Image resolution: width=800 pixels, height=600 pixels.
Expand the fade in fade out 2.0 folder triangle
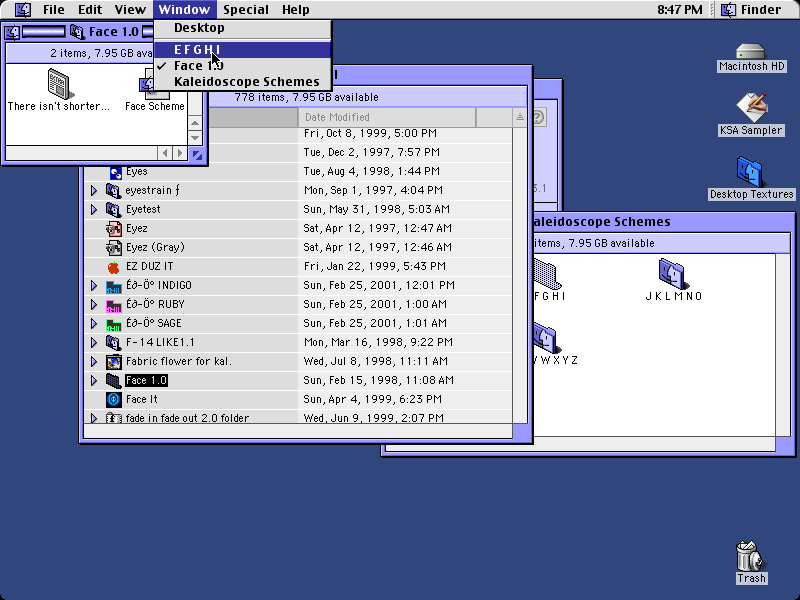point(94,418)
